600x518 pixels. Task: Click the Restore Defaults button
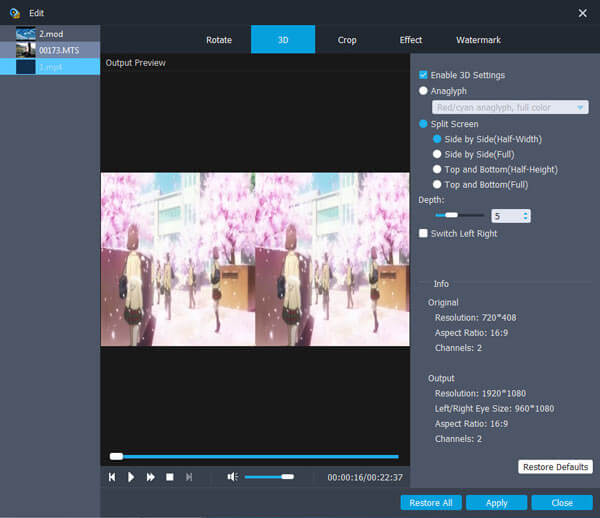click(x=556, y=467)
